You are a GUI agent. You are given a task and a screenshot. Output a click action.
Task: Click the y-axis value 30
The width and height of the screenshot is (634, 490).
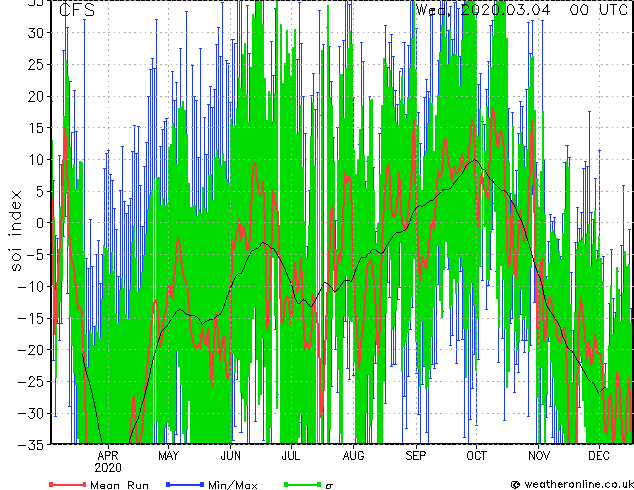click(x=36, y=33)
